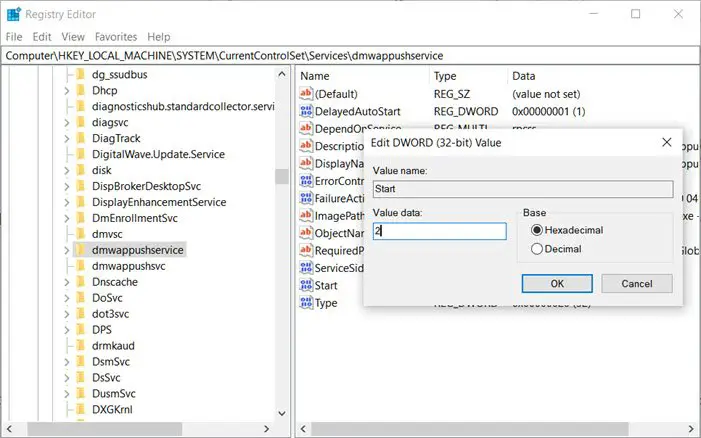The width and height of the screenshot is (701, 438).
Task: Select the DsSvc tree key
Action: (x=106, y=378)
